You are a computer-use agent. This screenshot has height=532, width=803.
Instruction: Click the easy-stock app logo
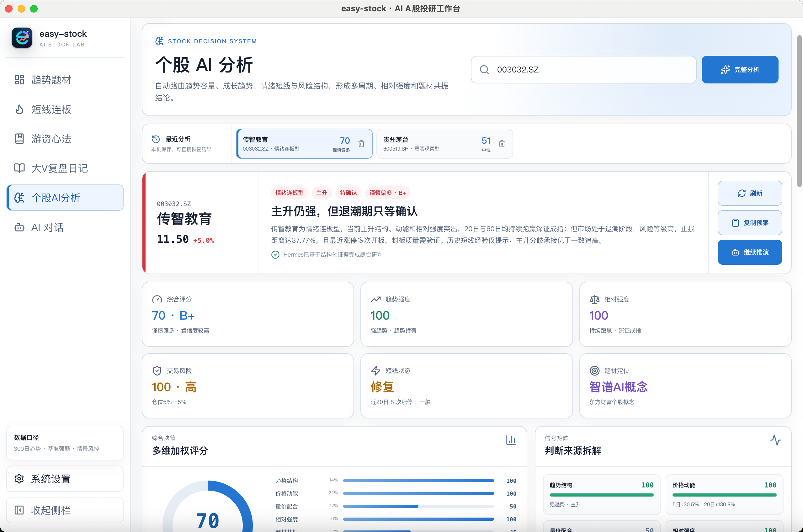[x=22, y=38]
